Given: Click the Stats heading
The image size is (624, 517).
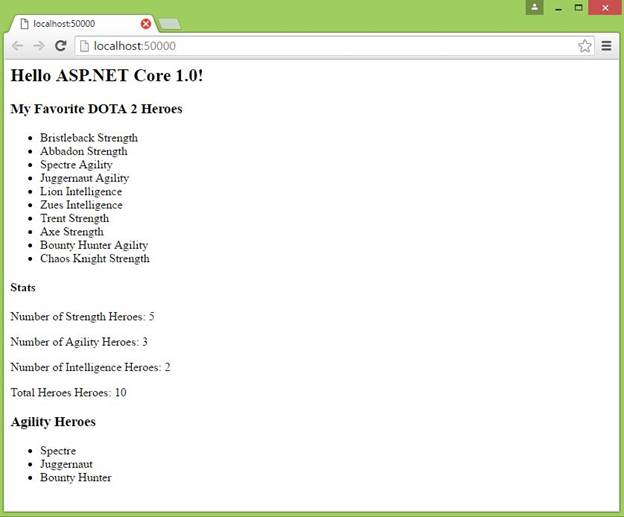Looking at the screenshot, I should [23, 287].
